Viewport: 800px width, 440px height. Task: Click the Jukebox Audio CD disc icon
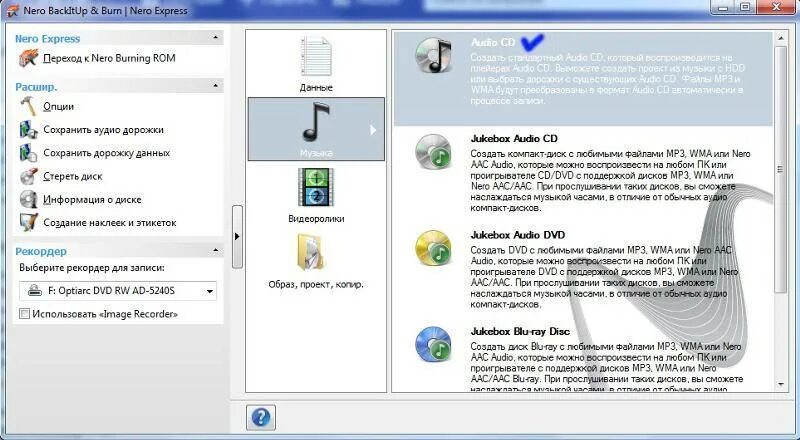(x=433, y=152)
